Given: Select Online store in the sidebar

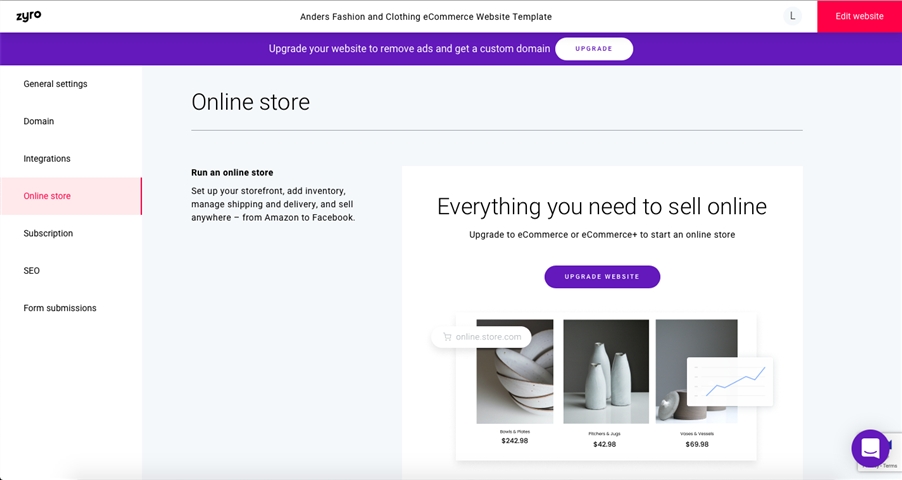Looking at the screenshot, I should pos(47,196).
